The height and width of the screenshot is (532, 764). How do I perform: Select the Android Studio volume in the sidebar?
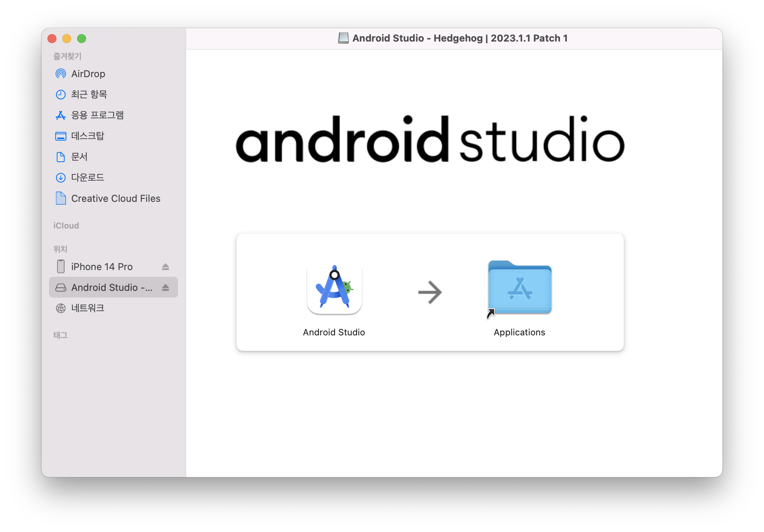click(x=111, y=288)
